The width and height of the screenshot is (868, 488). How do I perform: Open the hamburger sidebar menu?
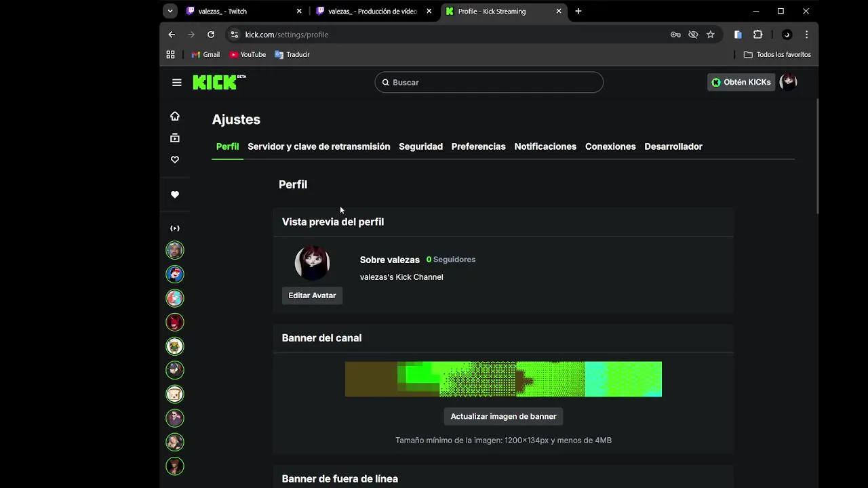point(177,83)
